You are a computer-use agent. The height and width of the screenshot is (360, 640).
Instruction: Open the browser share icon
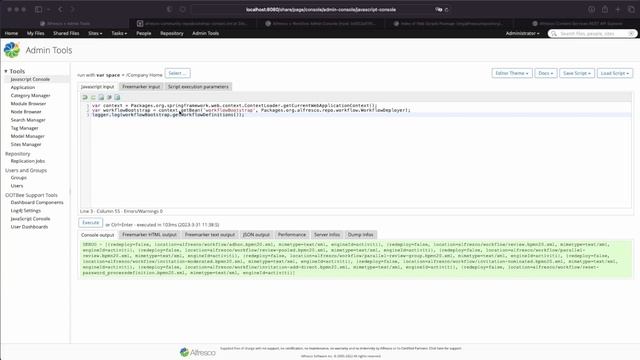[x=605, y=9]
